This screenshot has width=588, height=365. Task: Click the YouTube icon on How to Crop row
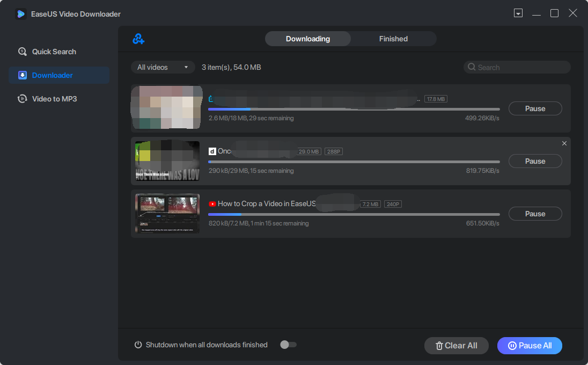(x=212, y=204)
